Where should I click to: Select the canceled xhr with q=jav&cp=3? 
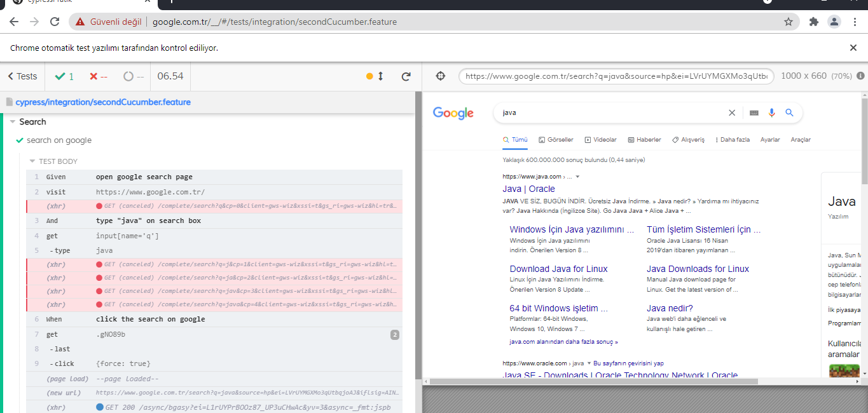click(214, 291)
